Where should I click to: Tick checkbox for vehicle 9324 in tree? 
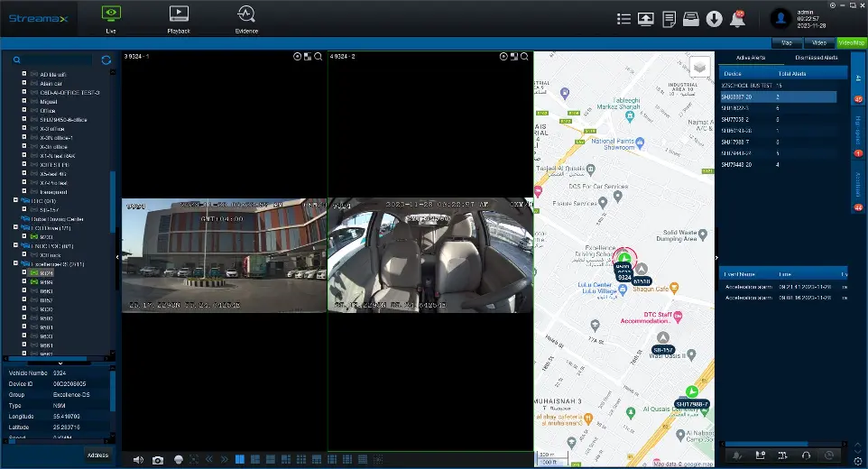25,272
